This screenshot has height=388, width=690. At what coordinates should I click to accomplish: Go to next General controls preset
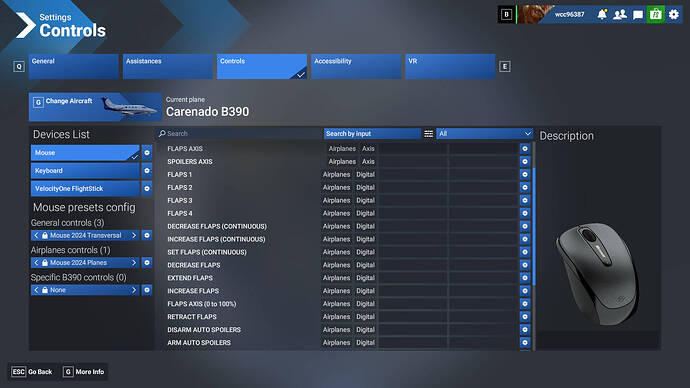tap(134, 235)
